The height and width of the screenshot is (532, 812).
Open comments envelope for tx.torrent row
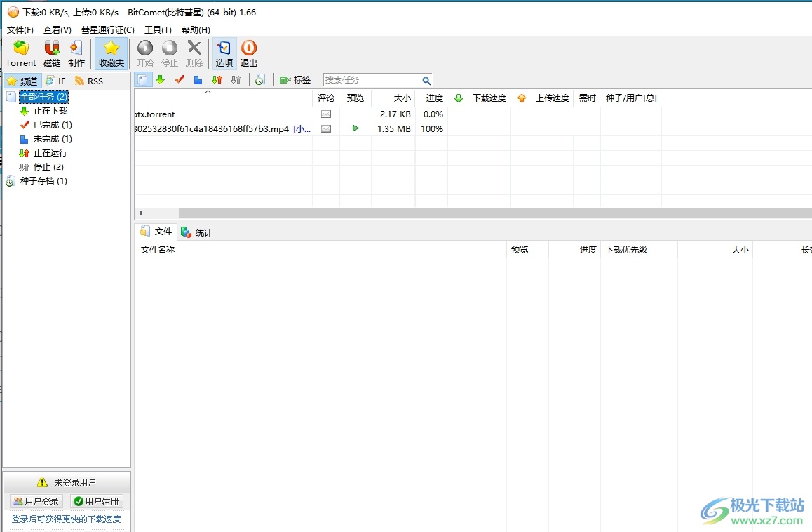tap(326, 114)
